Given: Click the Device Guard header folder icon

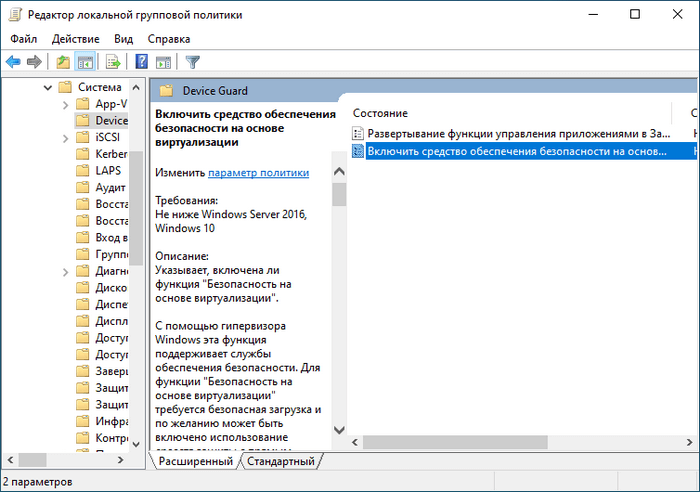Looking at the screenshot, I should point(167,91).
